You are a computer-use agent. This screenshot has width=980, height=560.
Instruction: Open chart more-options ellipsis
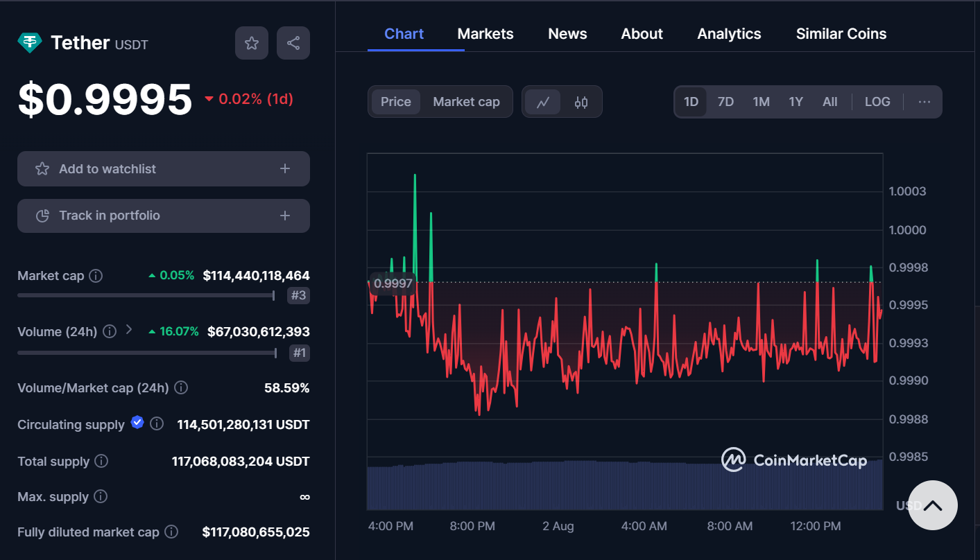[924, 102]
